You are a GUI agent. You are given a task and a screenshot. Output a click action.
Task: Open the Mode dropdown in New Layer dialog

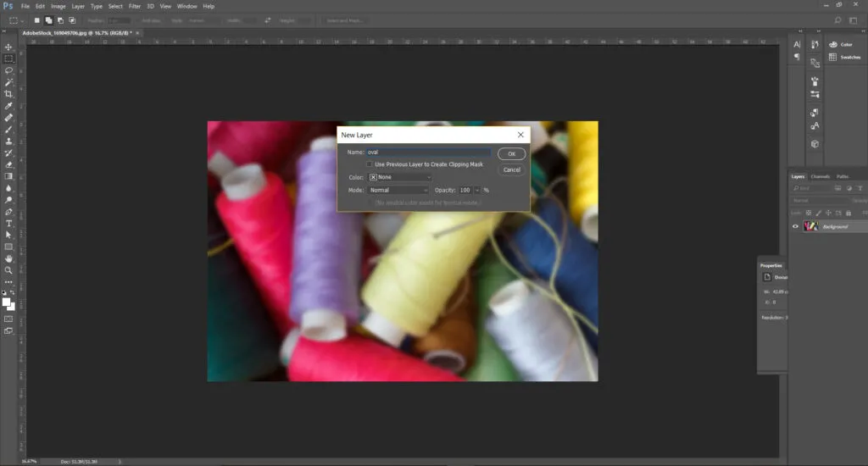[398, 190]
